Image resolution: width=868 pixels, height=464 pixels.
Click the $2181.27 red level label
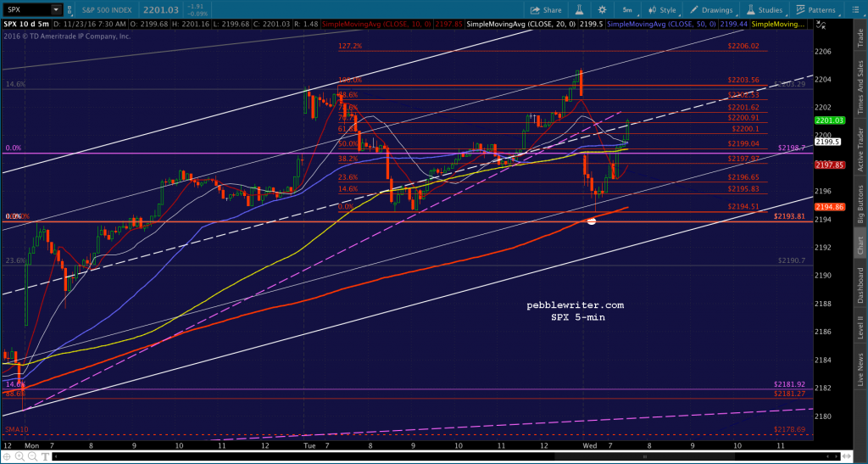click(x=789, y=394)
